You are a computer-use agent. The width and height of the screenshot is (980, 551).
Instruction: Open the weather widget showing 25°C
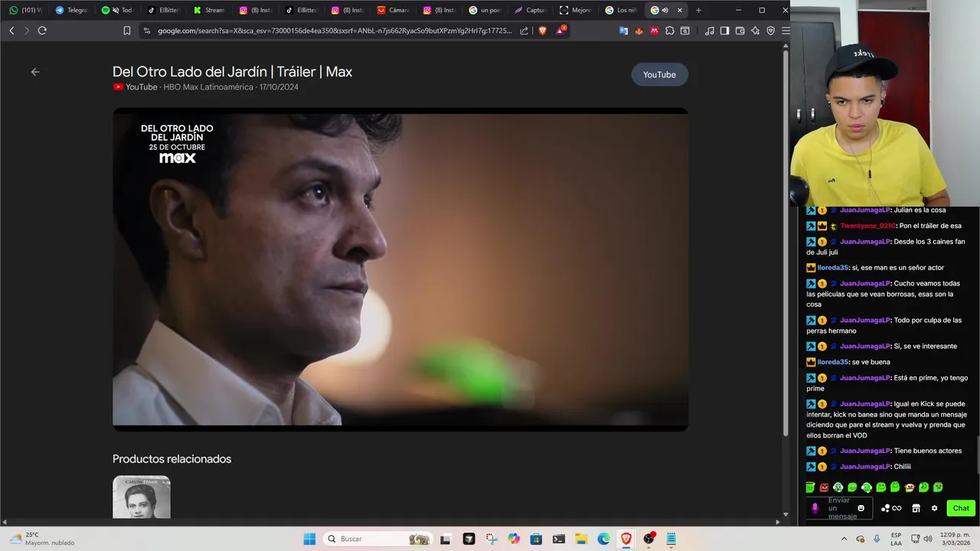tap(42, 539)
